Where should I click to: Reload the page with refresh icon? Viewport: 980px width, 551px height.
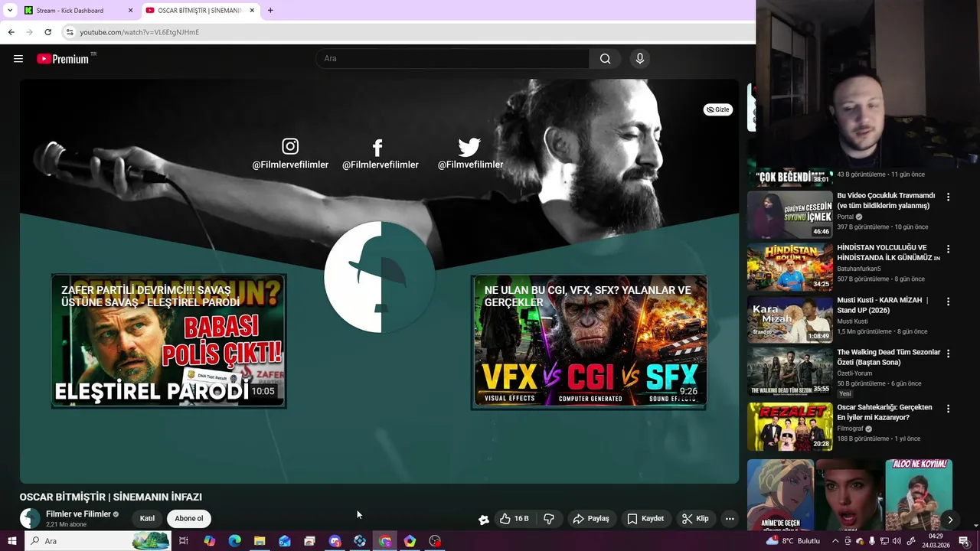coord(48,32)
